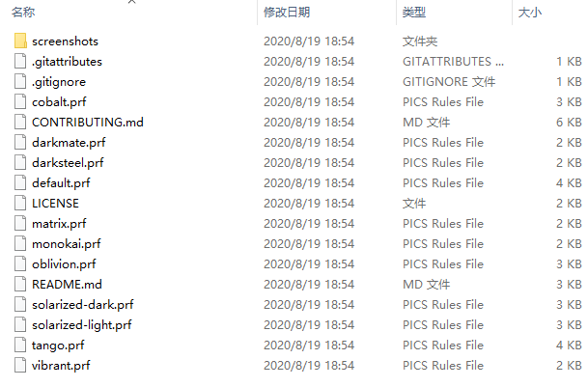Select default.prf's PICS Rules File type cell

click(443, 183)
